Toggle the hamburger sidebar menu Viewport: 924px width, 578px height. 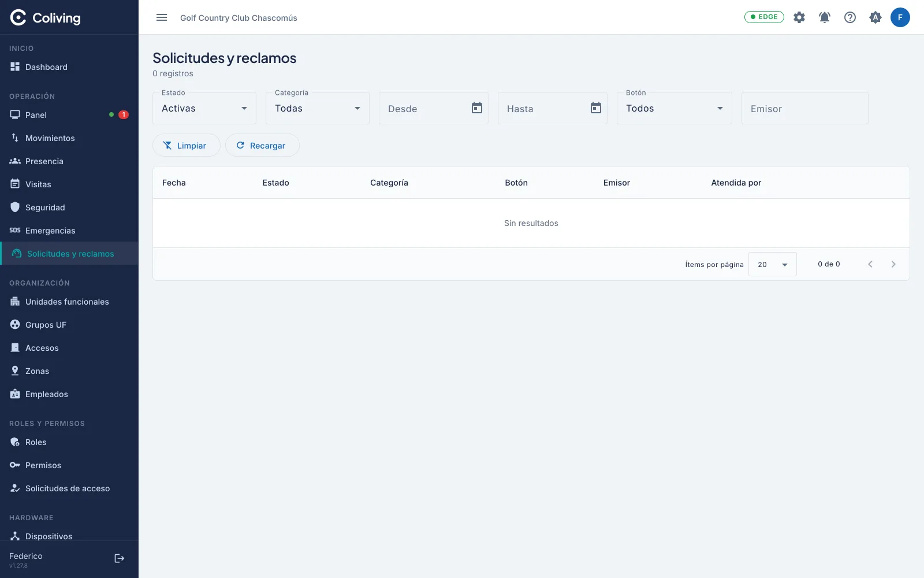(x=162, y=17)
